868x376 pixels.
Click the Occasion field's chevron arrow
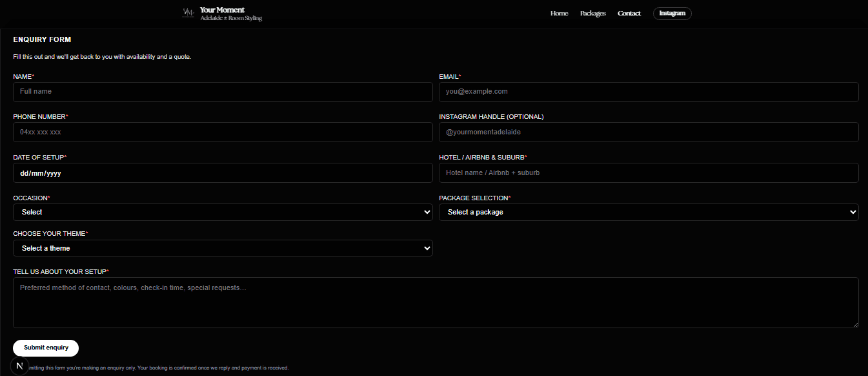[x=427, y=212]
